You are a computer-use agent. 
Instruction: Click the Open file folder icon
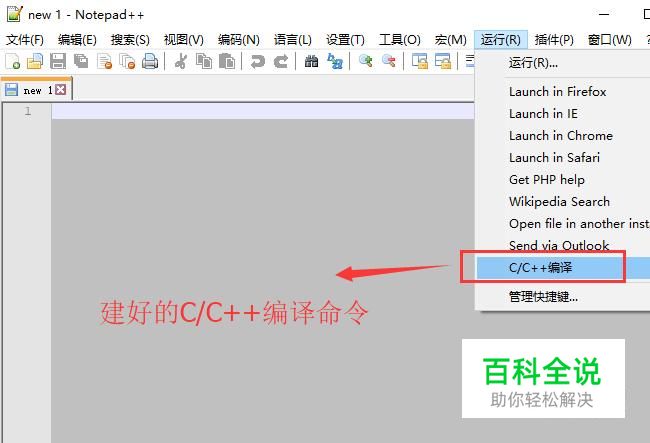coord(35,61)
